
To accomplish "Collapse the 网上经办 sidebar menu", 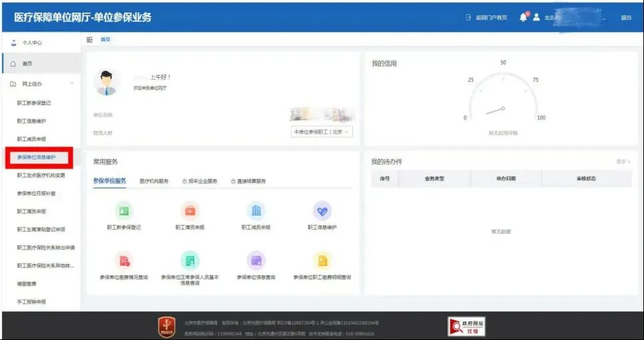I will [x=72, y=84].
